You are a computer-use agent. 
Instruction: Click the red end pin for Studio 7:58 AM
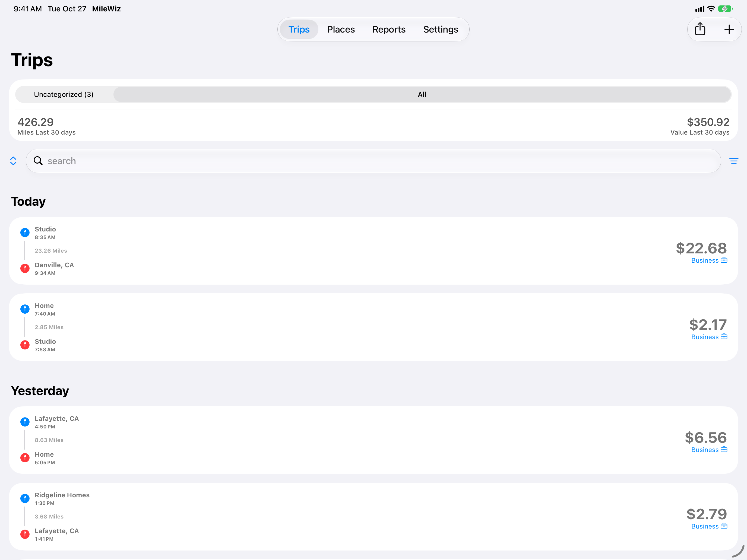[25, 345]
